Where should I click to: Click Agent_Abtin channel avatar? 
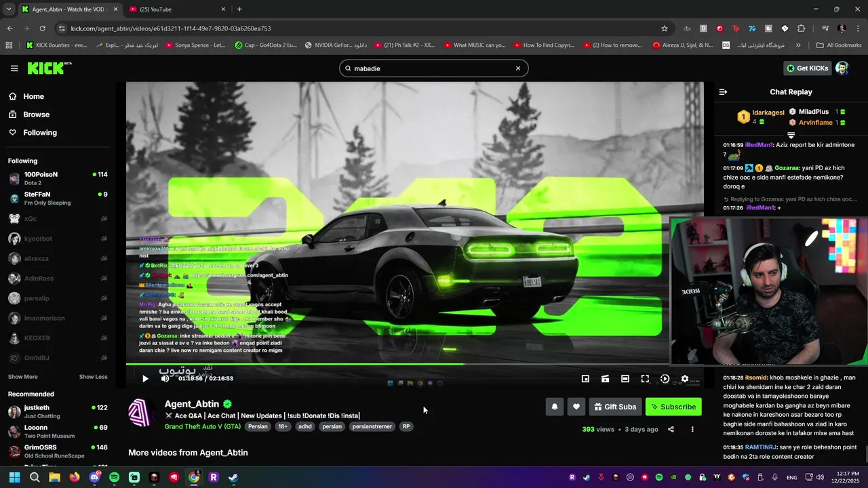(141, 413)
